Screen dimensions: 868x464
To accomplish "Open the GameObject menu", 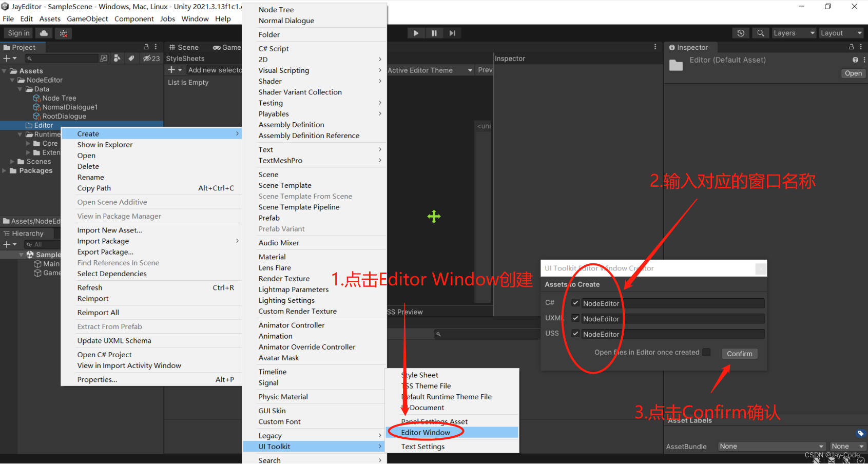I will point(87,19).
